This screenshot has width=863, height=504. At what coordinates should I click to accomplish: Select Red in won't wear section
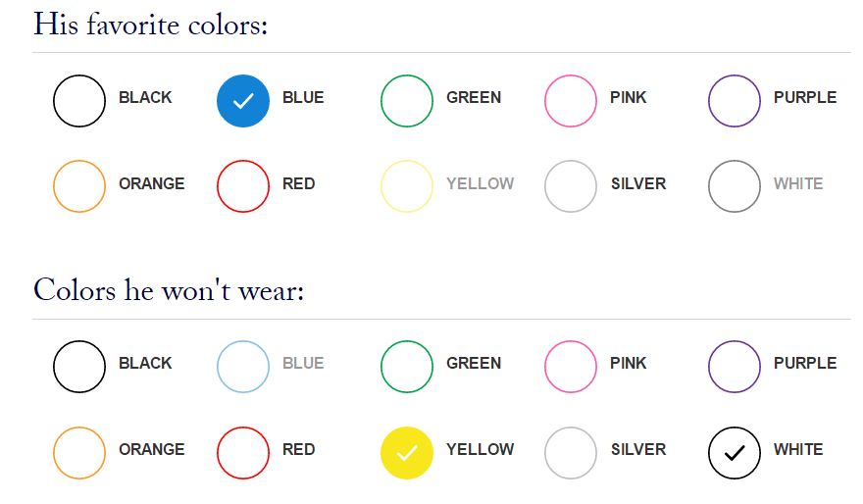click(243, 453)
